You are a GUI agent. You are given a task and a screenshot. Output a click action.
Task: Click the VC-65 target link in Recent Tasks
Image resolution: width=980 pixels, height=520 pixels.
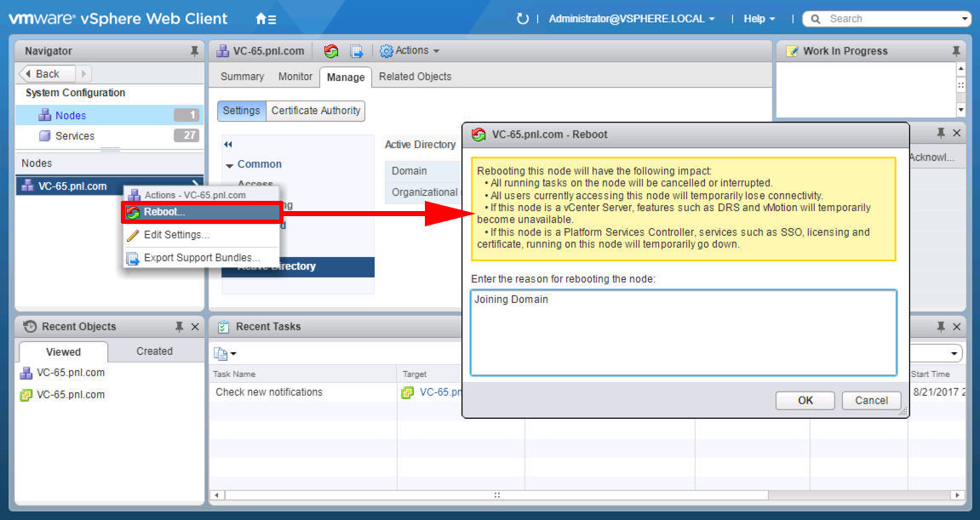pos(441,392)
